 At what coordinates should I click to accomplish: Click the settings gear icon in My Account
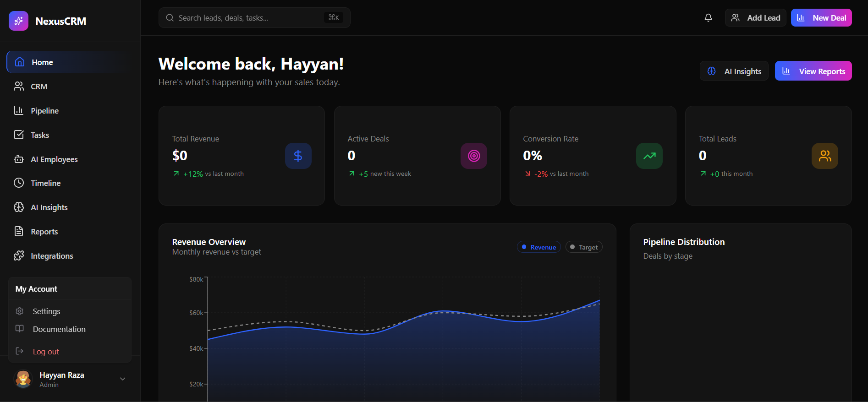click(20, 311)
